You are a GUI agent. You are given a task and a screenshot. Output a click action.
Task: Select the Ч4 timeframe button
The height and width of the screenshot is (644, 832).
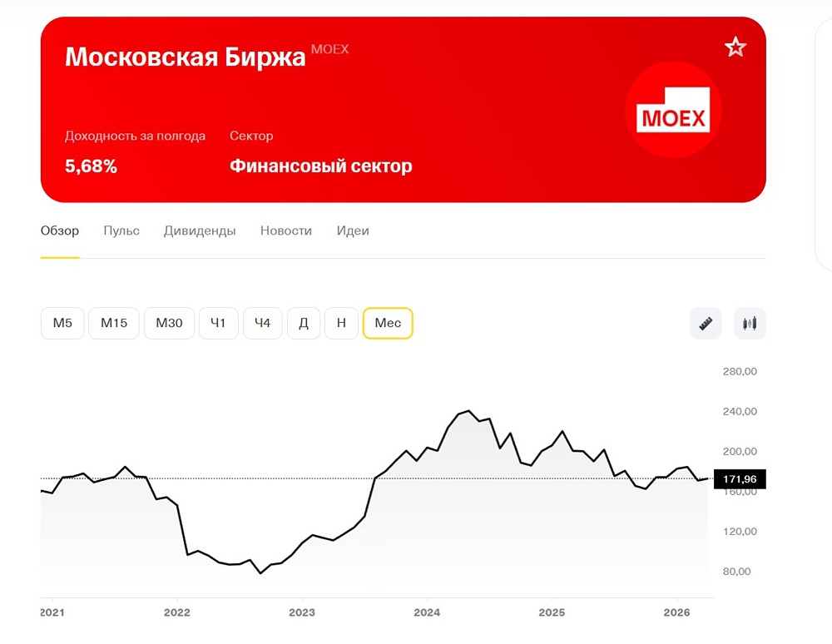tap(262, 323)
